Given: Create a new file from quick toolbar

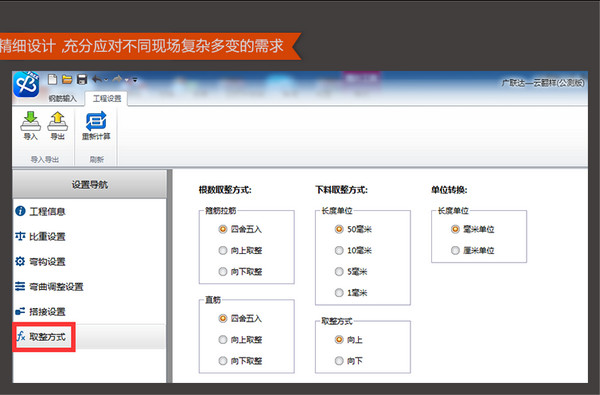Looking at the screenshot, I should tap(52, 79).
